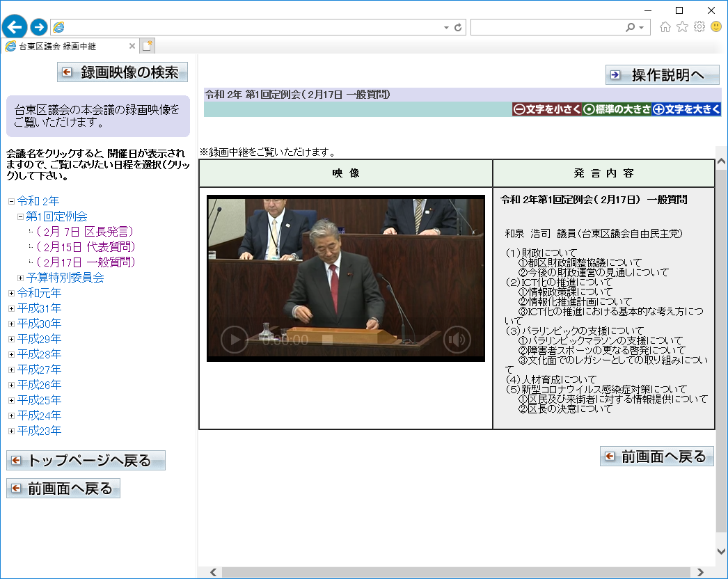This screenshot has height=579, width=728.
Task: Expand the 平成29年 tree node
Action: coord(11,340)
